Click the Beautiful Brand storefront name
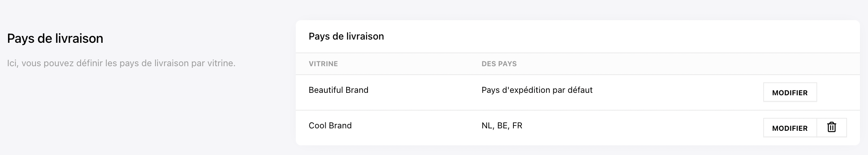Image resolution: width=868 pixels, height=155 pixels. [338, 90]
